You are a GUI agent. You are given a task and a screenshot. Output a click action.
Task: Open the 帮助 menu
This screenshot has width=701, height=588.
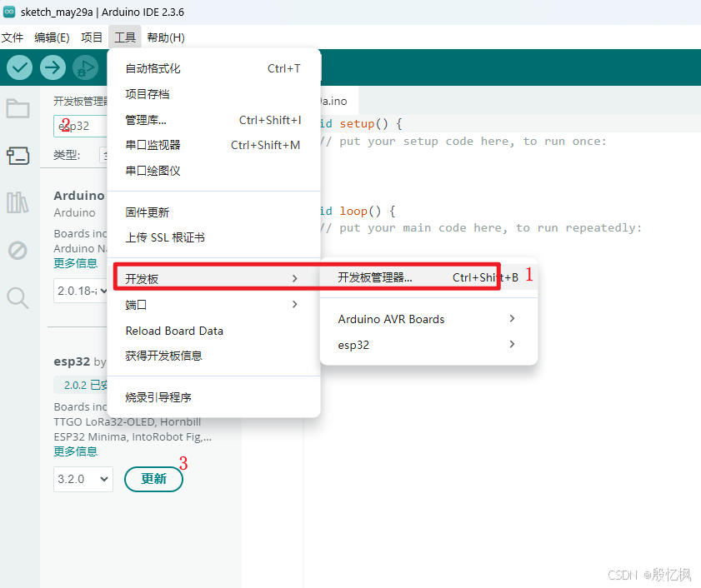(x=165, y=37)
